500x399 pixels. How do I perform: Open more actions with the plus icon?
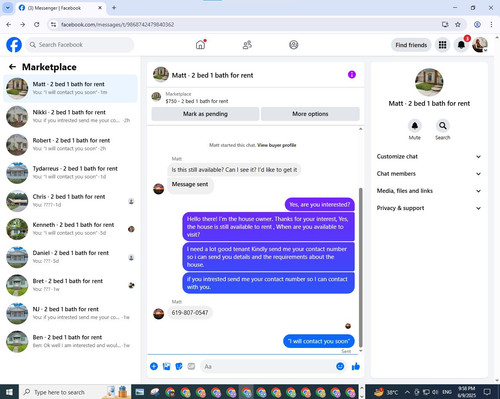point(154,366)
